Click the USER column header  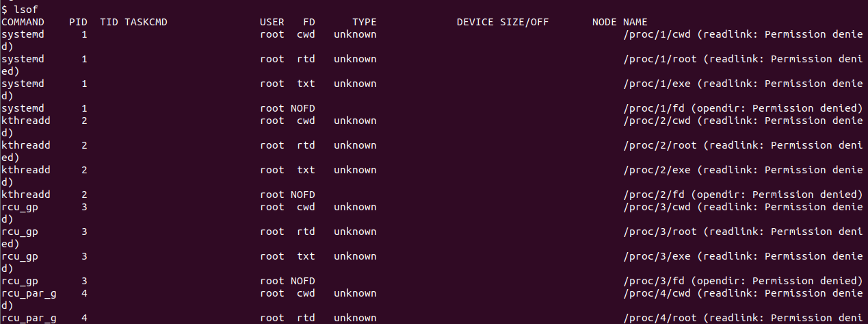[x=272, y=22]
